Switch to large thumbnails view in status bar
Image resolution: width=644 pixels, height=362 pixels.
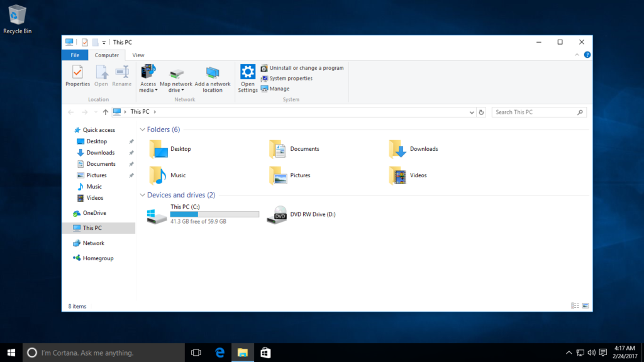click(586, 305)
